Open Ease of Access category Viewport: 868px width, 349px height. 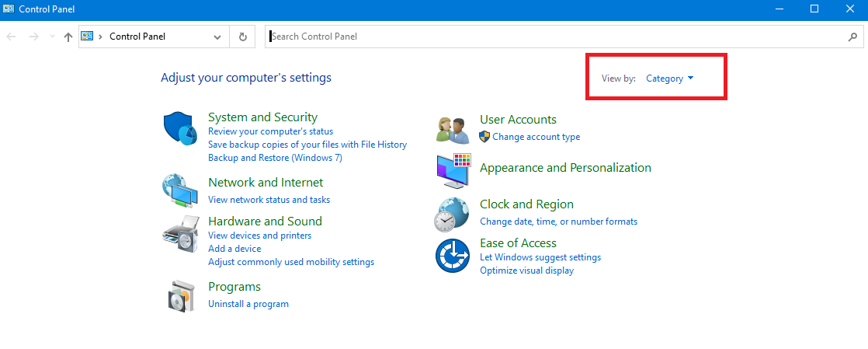click(x=518, y=243)
